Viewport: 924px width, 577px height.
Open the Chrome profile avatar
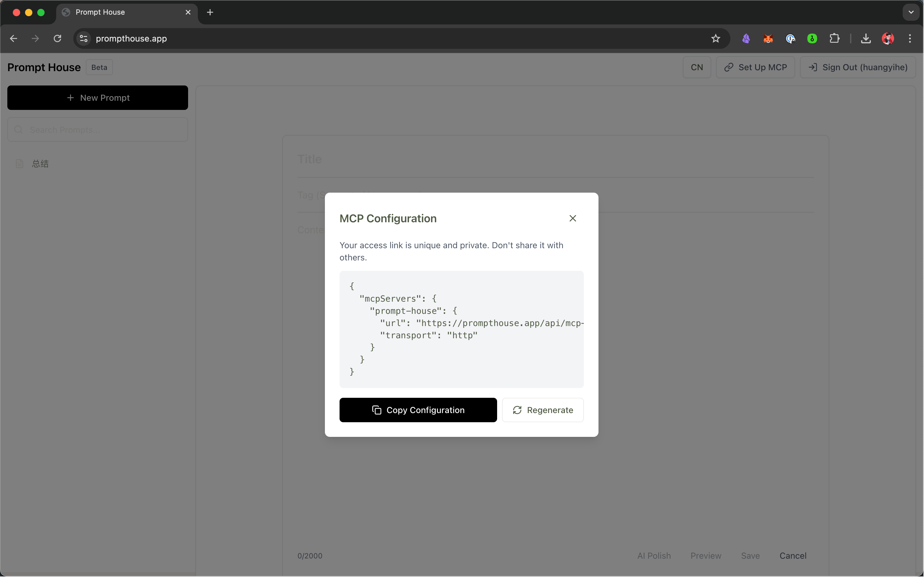click(887, 38)
